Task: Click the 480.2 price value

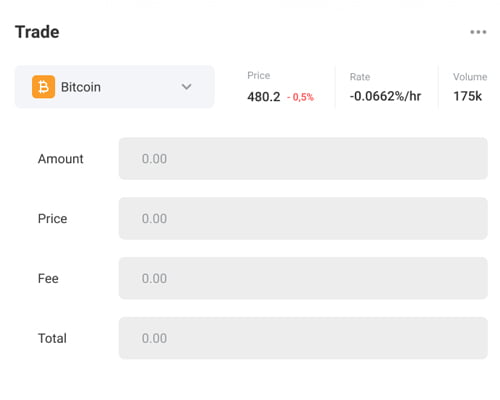Action: point(264,97)
